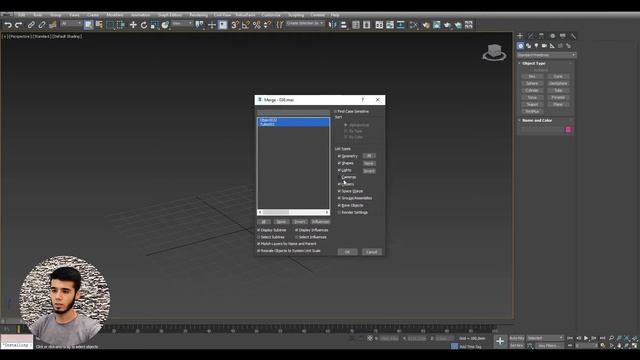Click the Undo arrow icon
The width and height of the screenshot is (640, 360).
[8, 25]
